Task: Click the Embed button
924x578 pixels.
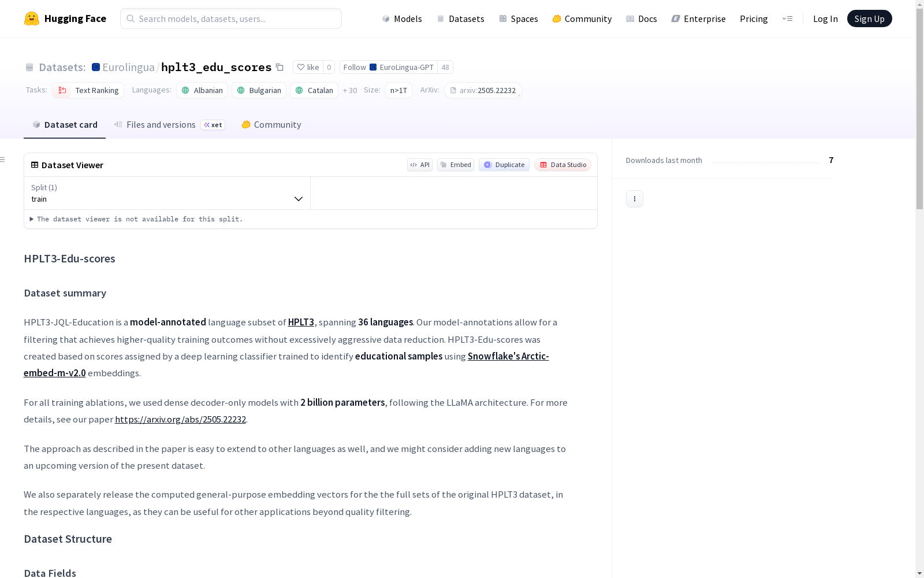Action: point(456,165)
